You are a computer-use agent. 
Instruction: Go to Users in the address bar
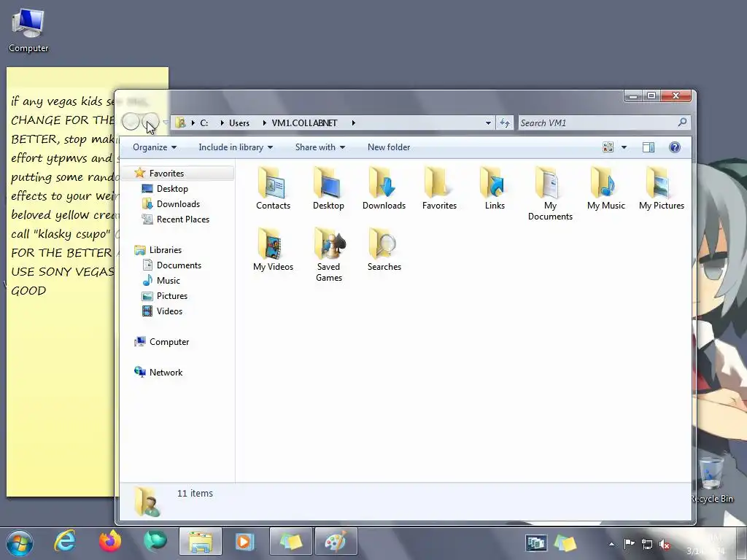239,122
